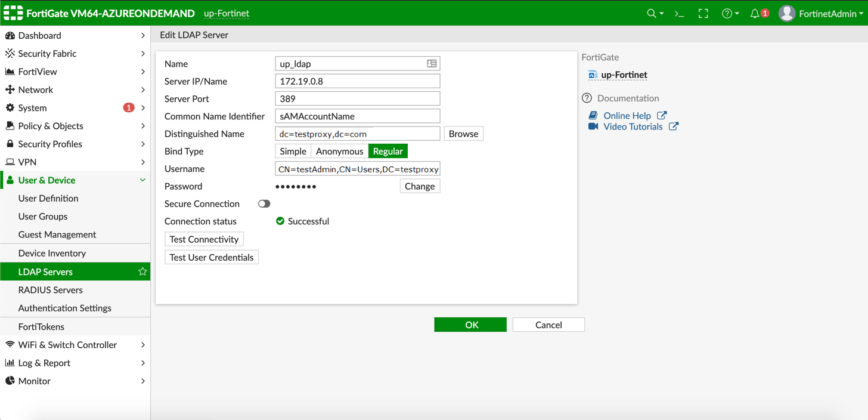Viewport: 868px width, 420px height.
Task: Open the FortinetAdmin user dropdown
Action: [x=821, y=13]
